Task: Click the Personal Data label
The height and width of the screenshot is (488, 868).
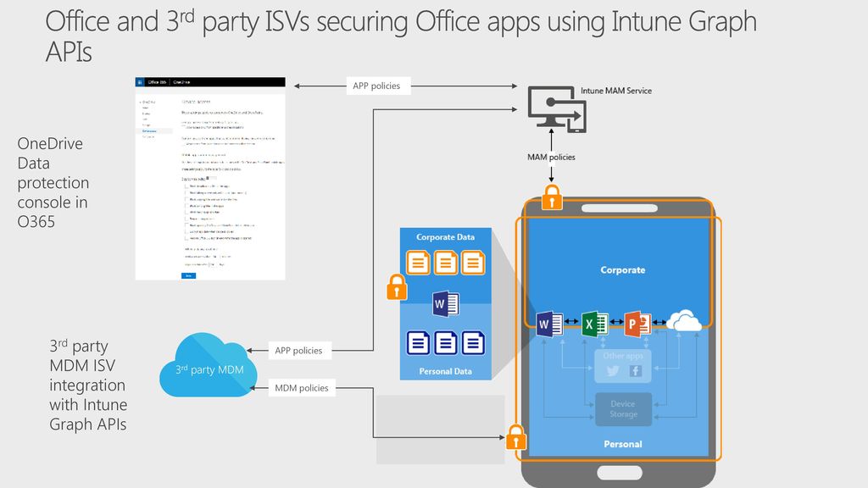Action: pos(446,371)
